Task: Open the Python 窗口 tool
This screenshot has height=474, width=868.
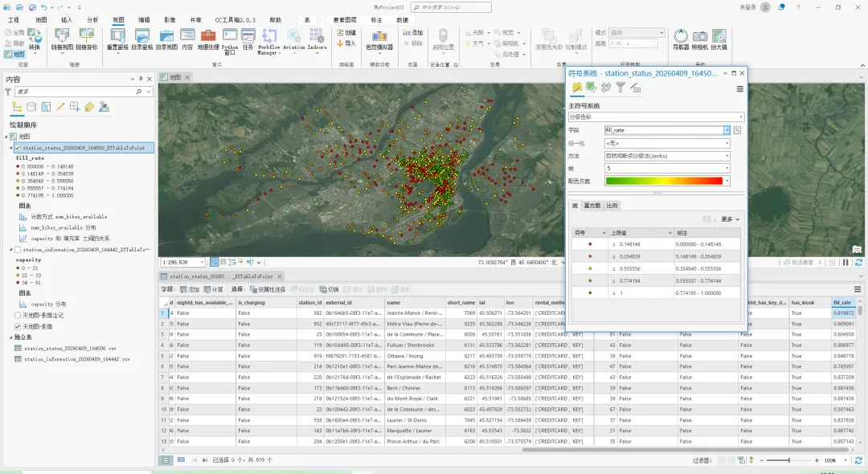Action: pyautogui.click(x=229, y=37)
